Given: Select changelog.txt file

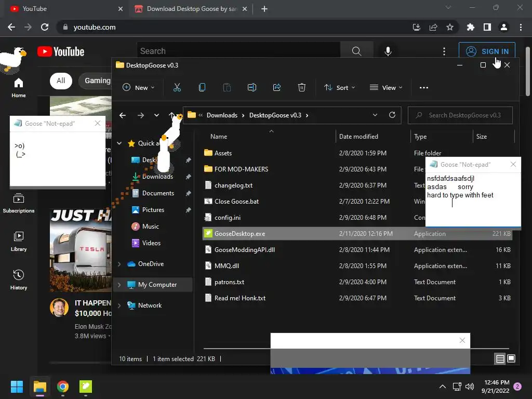Looking at the screenshot, I should coord(233,185).
